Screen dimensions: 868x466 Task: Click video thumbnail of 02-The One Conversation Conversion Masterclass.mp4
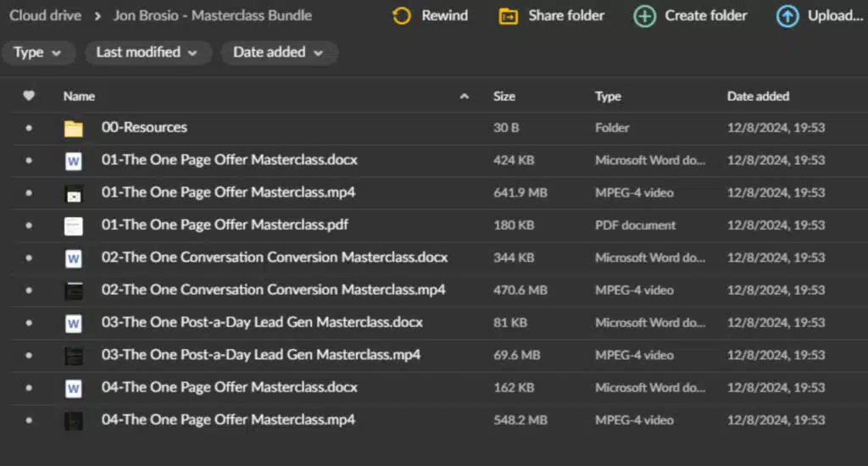(x=74, y=291)
